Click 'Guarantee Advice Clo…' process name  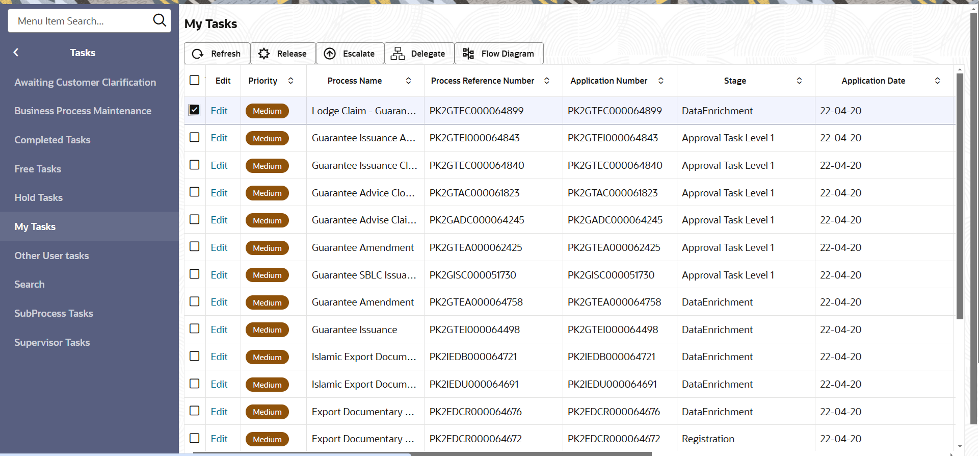click(x=363, y=193)
